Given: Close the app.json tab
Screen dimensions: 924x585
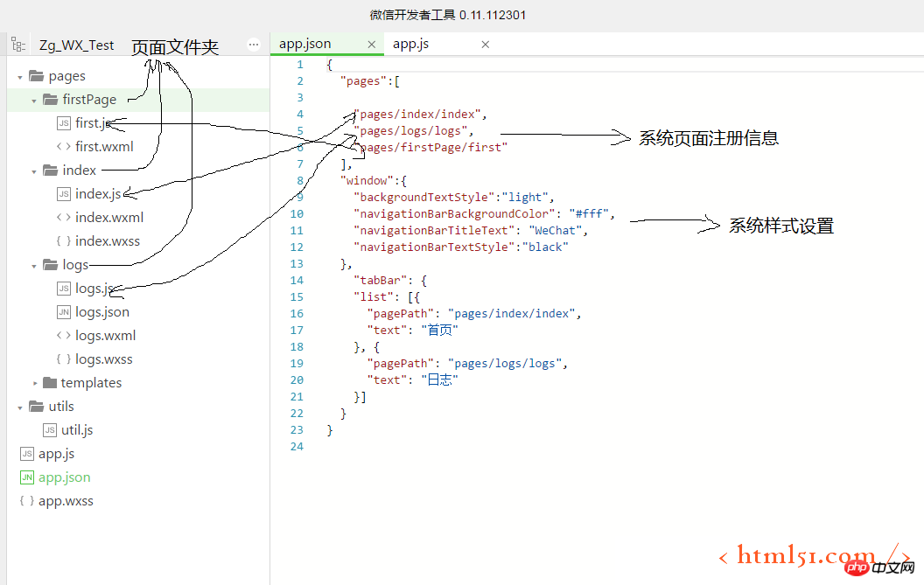Looking at the screenshot, I should pos(372,45).
